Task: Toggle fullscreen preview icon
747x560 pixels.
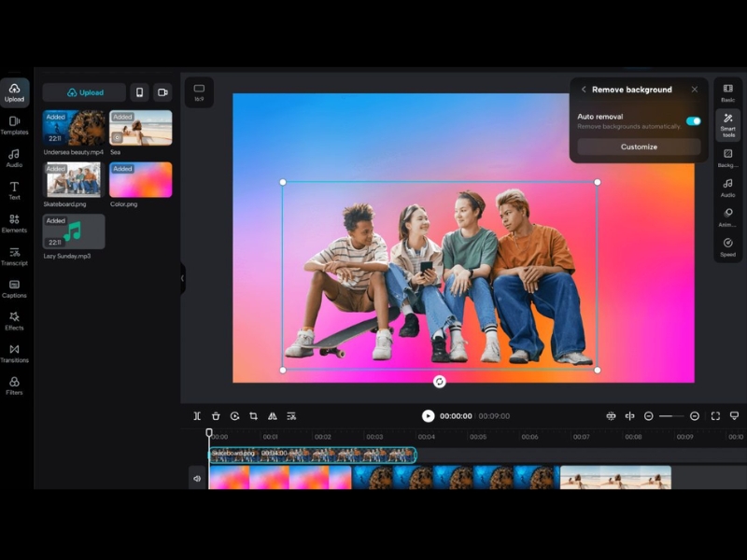Action: [x=715, y=416]
